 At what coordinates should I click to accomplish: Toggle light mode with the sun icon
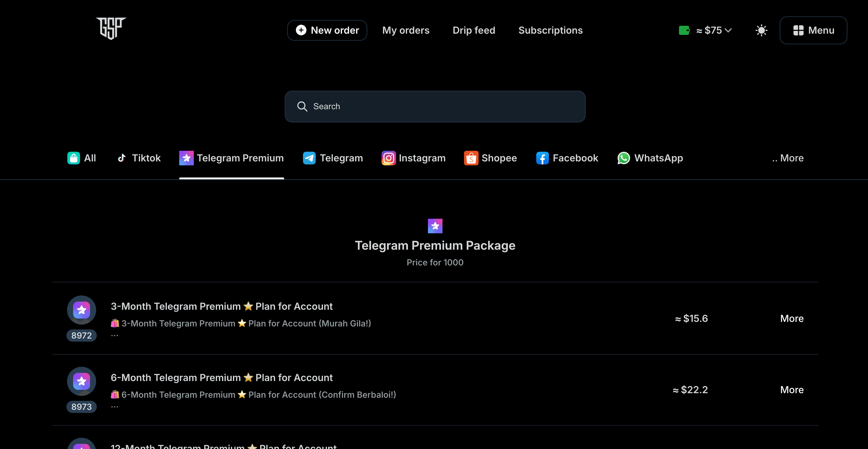coord(762,30)
